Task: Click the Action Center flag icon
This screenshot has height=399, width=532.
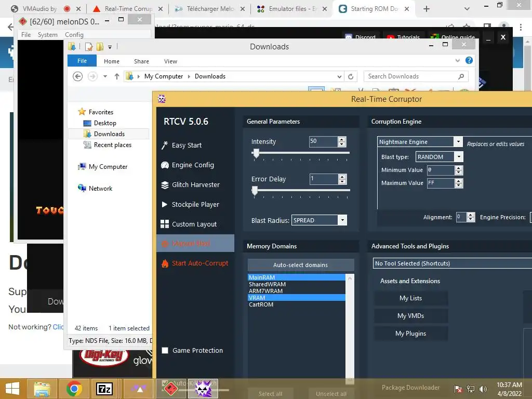Action: point(458,389)
